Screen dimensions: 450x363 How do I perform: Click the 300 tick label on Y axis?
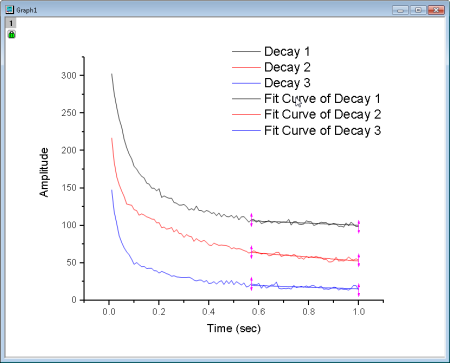pos(69,76)
